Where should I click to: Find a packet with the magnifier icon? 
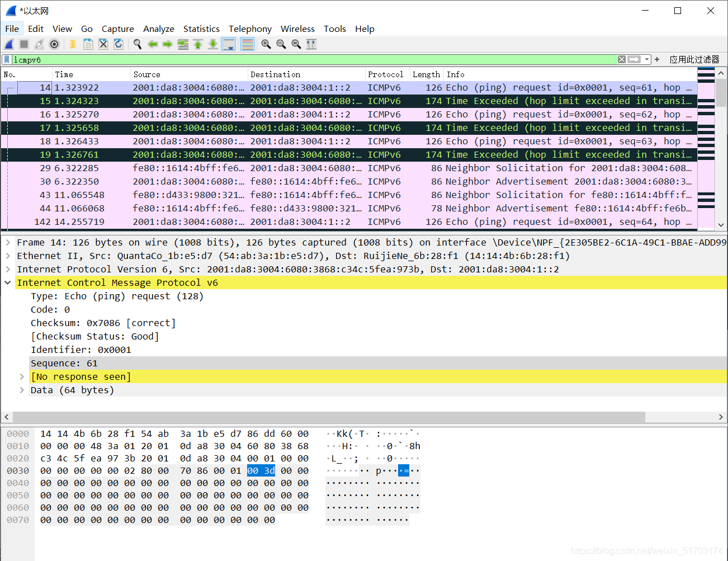point(137,44)
